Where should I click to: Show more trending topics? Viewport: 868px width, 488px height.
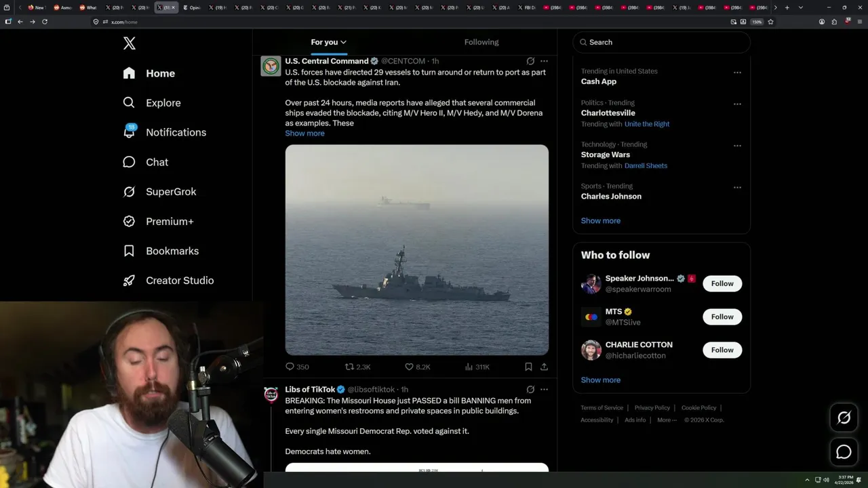coord(600,221)
